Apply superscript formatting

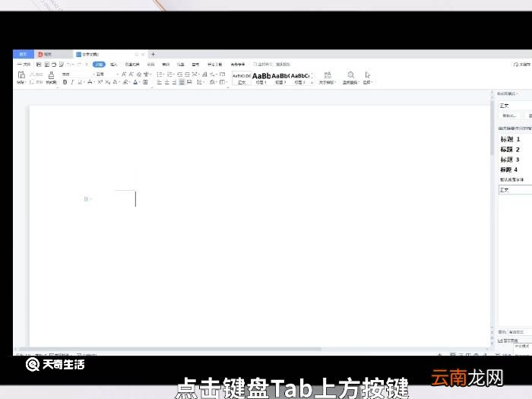[100, 82]
